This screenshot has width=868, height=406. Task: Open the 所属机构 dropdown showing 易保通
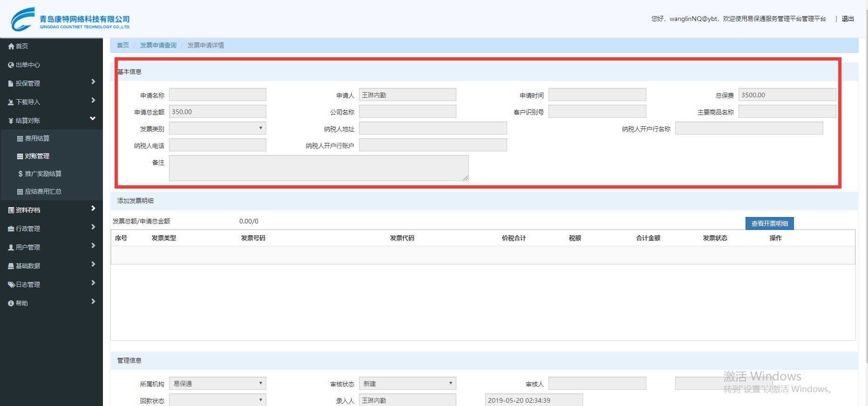[x=217, y=383]
